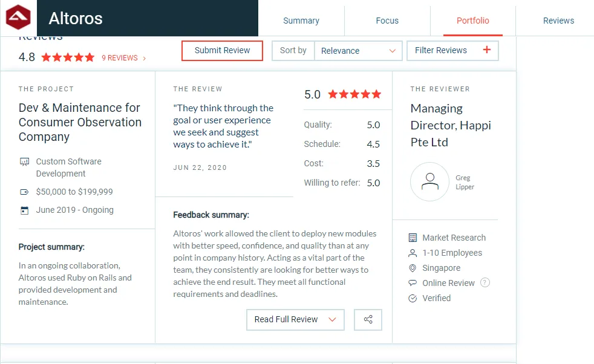594x364 pixels.
Task: Click the speech bubble icon beside Online Review
Action: pos(413,283)
